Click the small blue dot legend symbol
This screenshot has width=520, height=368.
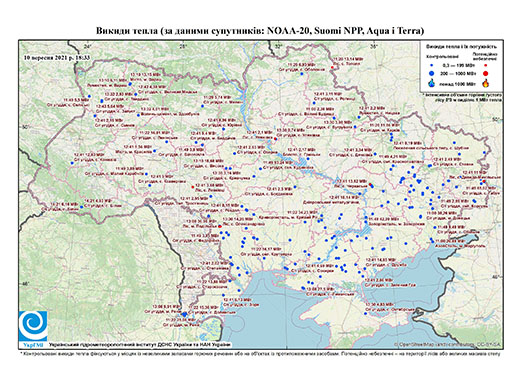point(432,66)
